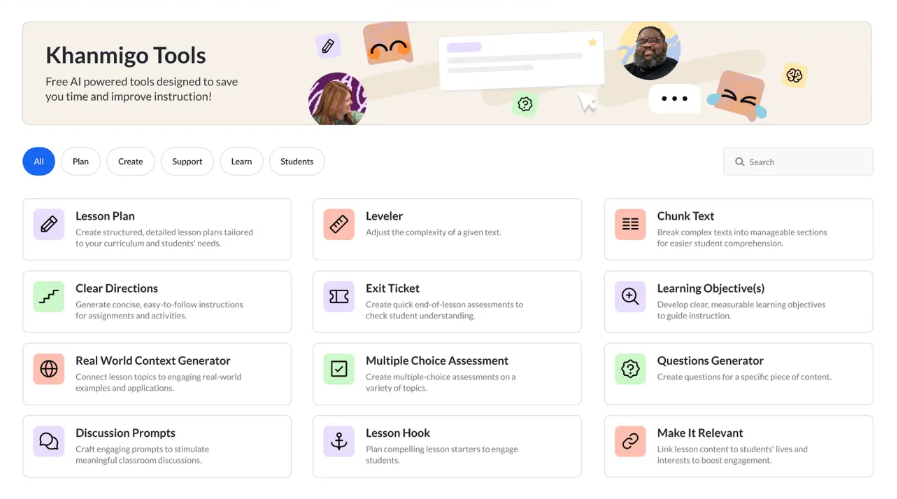Select the Chunk Text lines icon

(630, 224)
